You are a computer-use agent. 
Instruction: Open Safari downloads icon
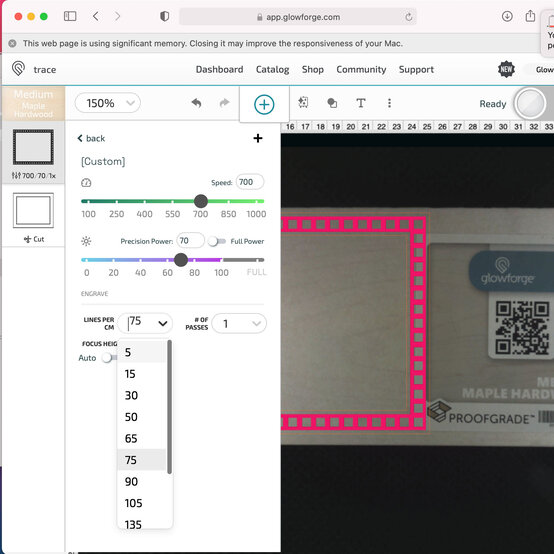coord(507,16)
